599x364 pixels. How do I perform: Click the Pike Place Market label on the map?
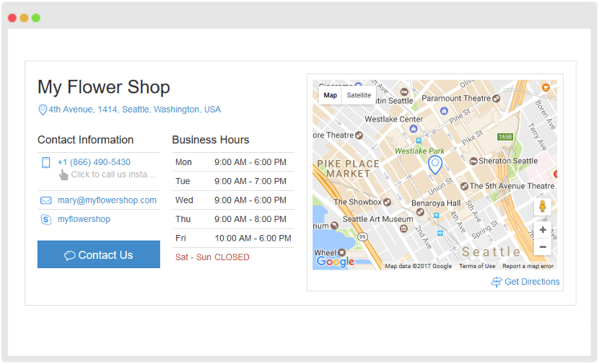(348, 169)
